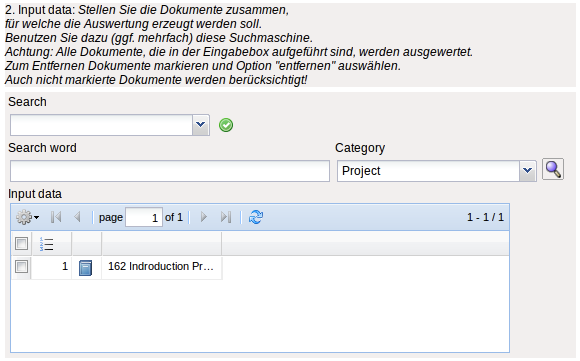Click the empty column header next to the list icon
Viewport: 580px width, 361px height.
(87, 244)
